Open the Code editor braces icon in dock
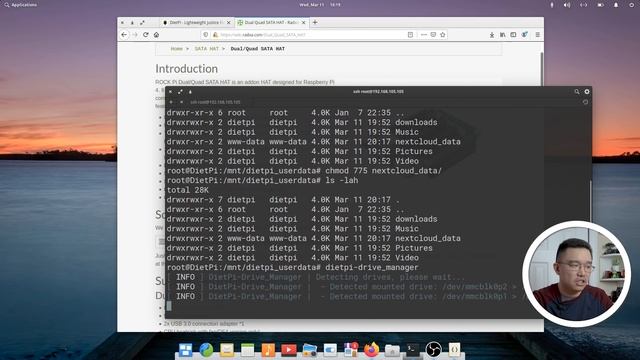Screen dimensions: 640x360 coord(454,350)
